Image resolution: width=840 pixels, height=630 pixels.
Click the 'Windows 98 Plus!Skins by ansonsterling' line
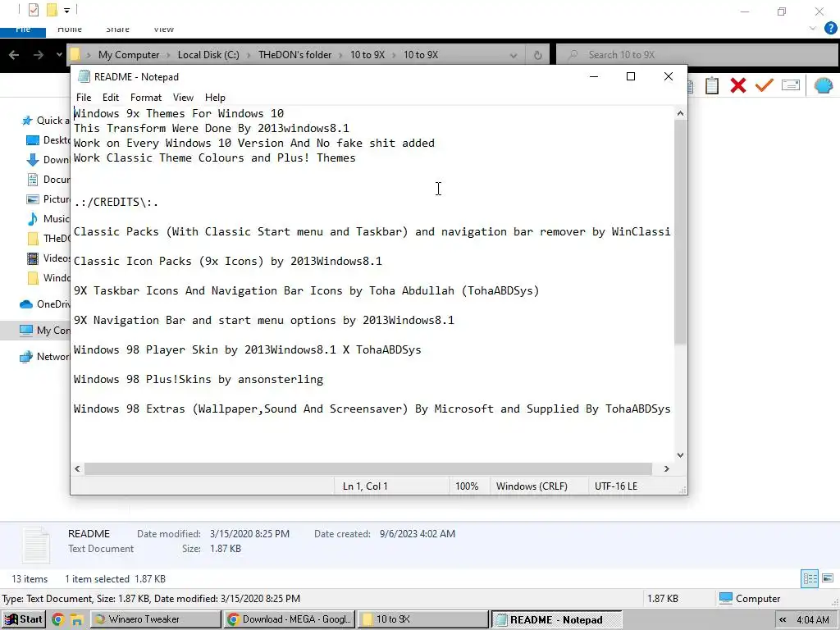199,379
